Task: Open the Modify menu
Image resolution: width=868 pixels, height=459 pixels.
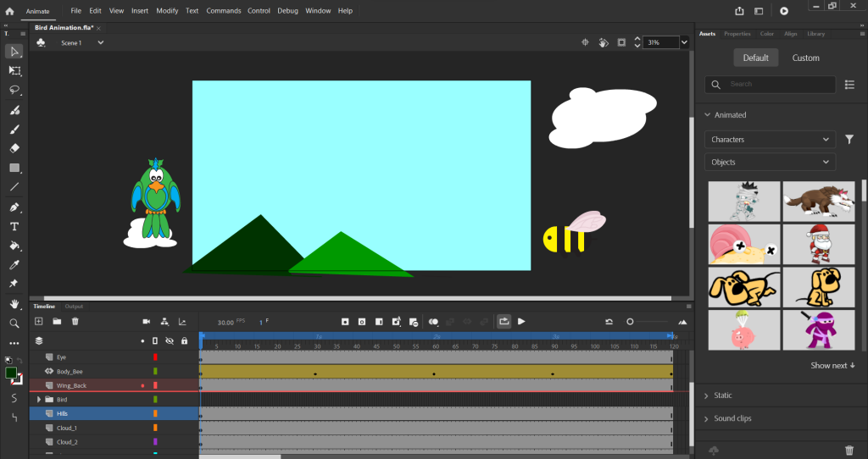Action: click(167, 11)
